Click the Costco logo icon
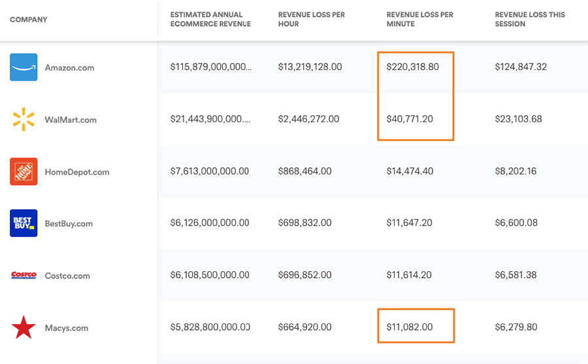Screen dimensions: 588x364 pos(24,276)
